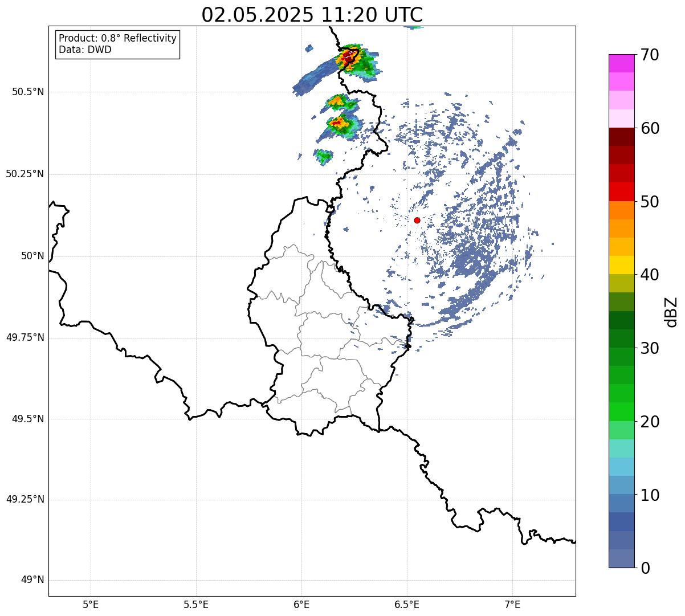The width and height of the screenshot is (685, 616).
Task: Click the 6°E longitude label
Action: point(301,604)
